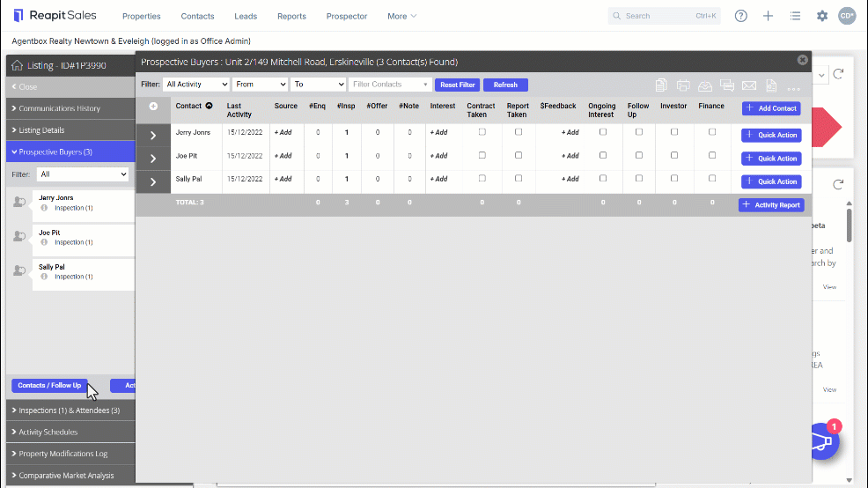The height and width of the screenshot is (488, 868).
Task: Click the envelope email icon in the toolbar
Action: [x=749, y=85]
